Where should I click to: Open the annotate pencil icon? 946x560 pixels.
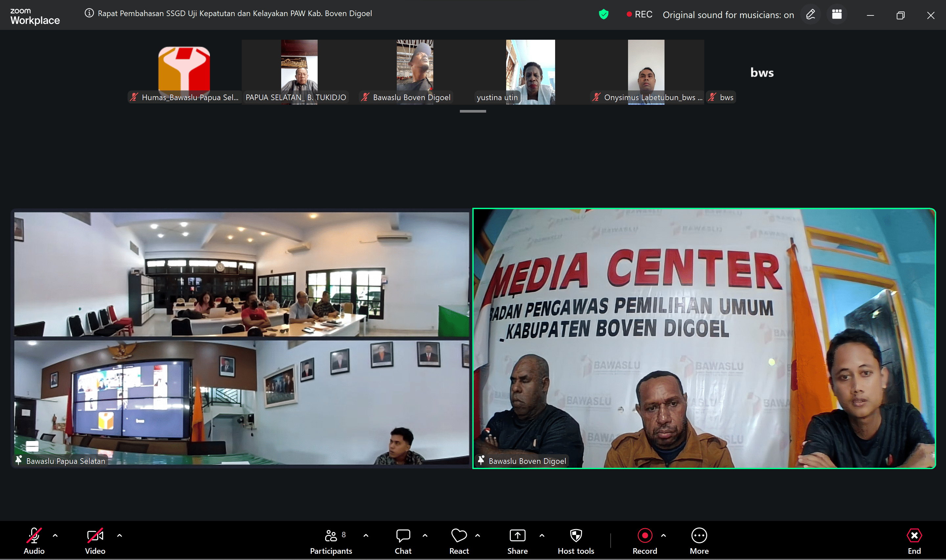(810, 15)
